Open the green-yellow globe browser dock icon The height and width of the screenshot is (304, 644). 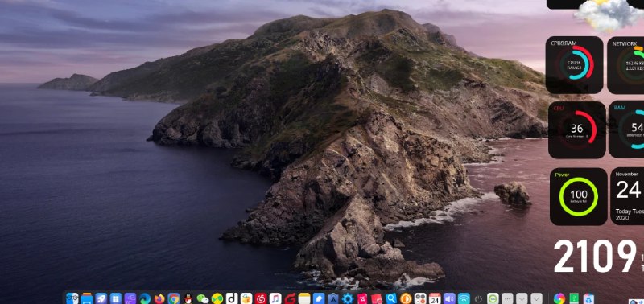(217, 298)
